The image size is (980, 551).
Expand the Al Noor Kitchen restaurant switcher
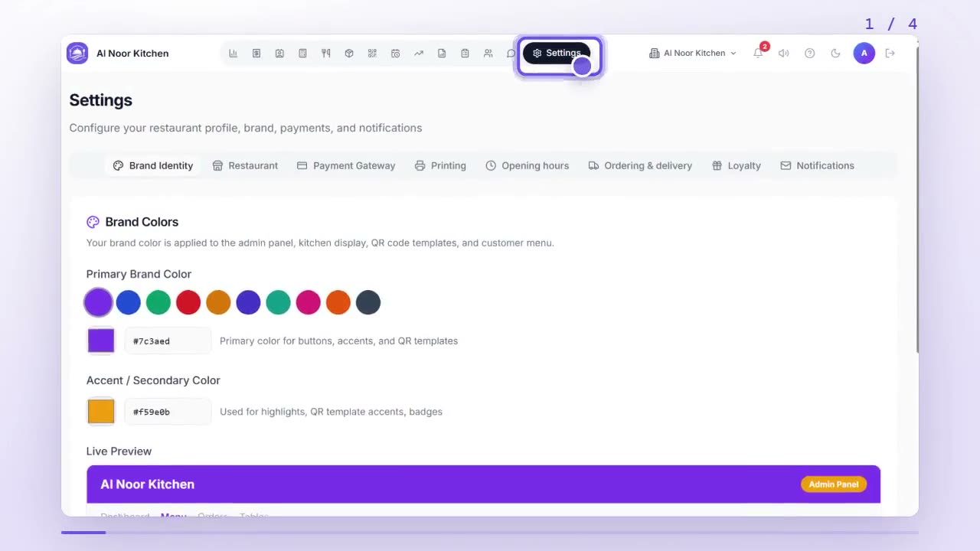tap(693, 54)
